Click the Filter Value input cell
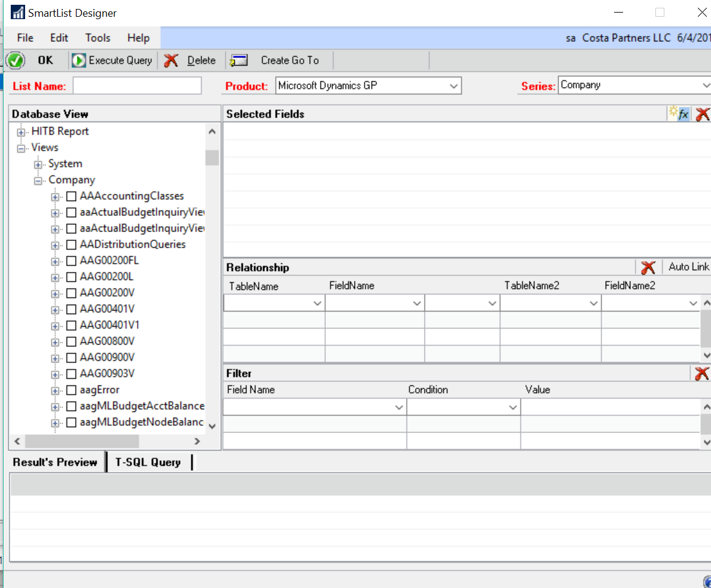 (611, 407)
